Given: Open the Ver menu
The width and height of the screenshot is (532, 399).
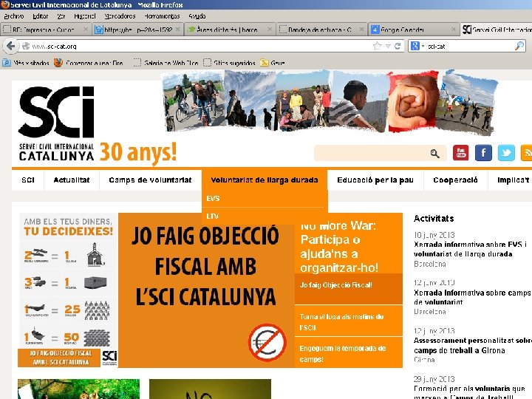Looking at the screenshot, I should [x=61, y=16].
